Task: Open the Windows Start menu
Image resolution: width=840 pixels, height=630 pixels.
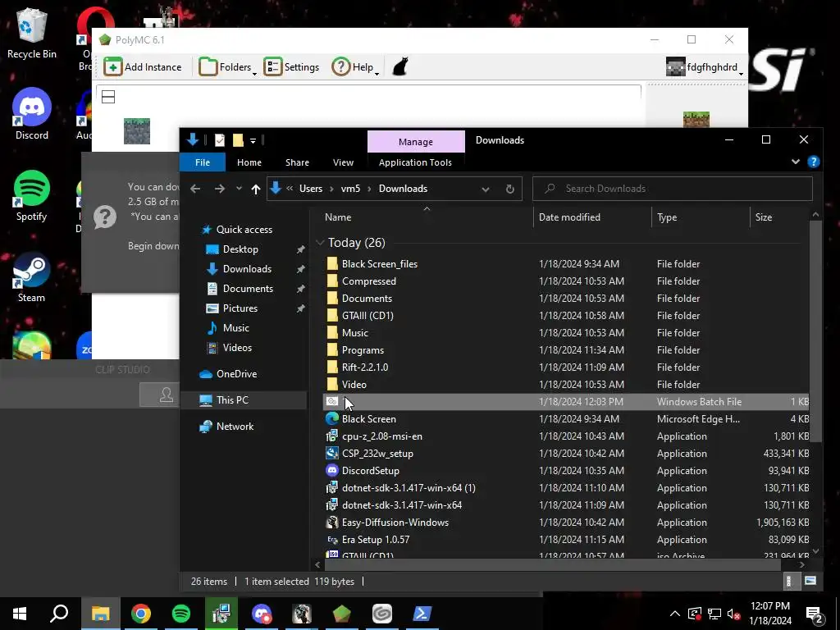Action: point(20,614)
